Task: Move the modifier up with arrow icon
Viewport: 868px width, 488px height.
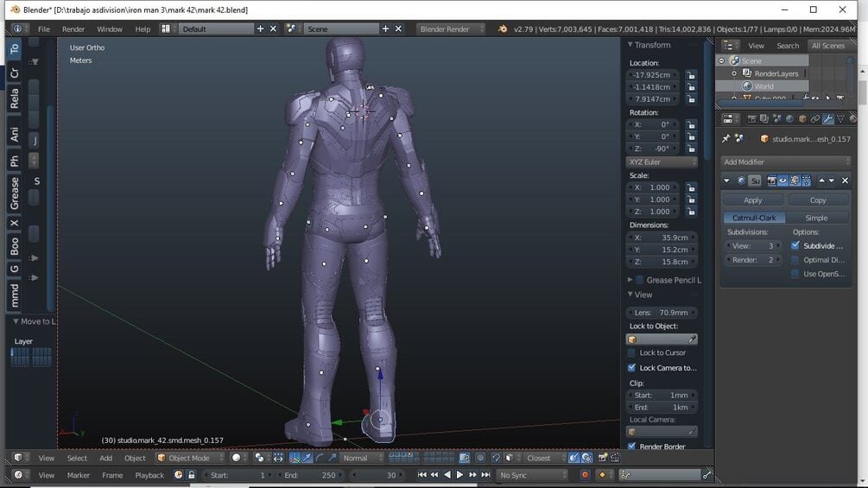Action: (821, 181)
